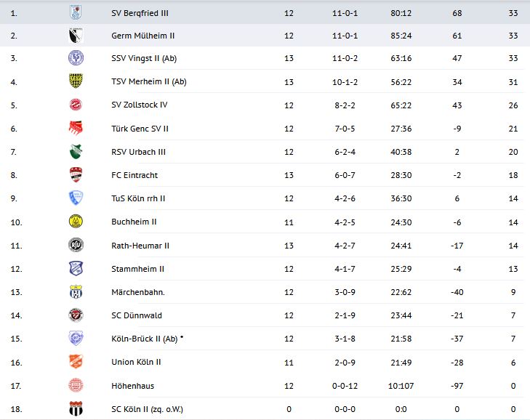530x420 pixels.
Task: Open the Märchenbahn. team link
Action: pos(137,292)
